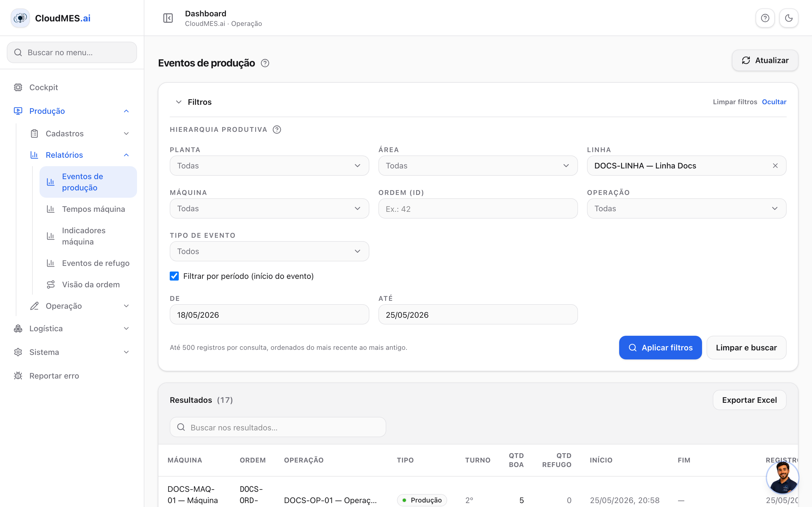The image size is (812, 507).
Task: Click help icon beside Eventos de produção title
Action: [x=265, y=63]
